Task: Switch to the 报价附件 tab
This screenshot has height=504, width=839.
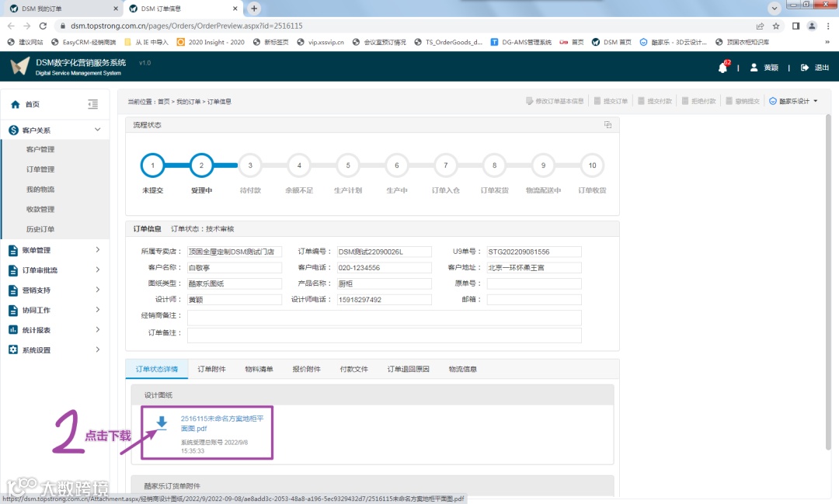Action: (x=307, y=369)
